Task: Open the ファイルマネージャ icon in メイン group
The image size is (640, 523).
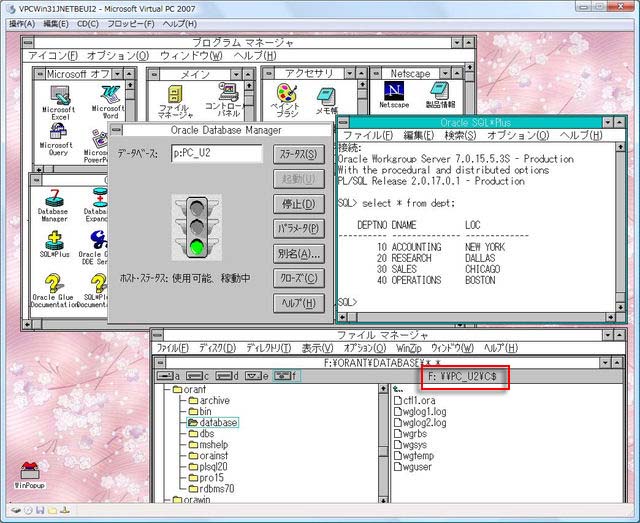Action: 176,102
